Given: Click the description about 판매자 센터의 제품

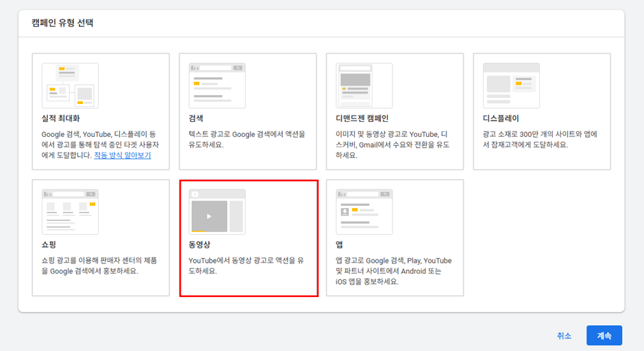Looking at the screenshot, I should [x=99, y=265].
